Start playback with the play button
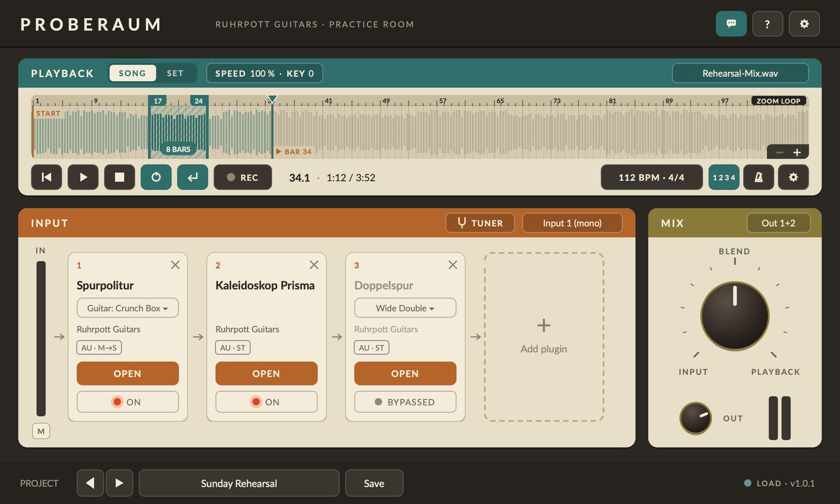The width and height of the screenshot is (840, 504). click(83, 177)
